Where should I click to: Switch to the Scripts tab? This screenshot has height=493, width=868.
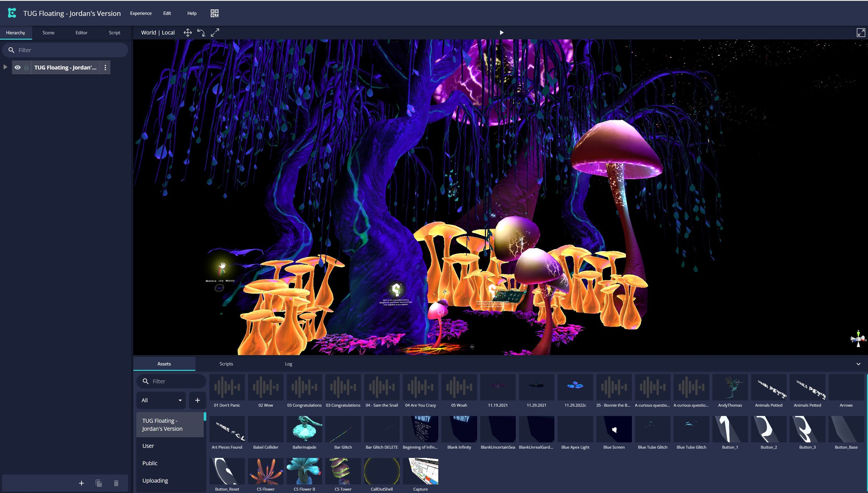(226, 363)
